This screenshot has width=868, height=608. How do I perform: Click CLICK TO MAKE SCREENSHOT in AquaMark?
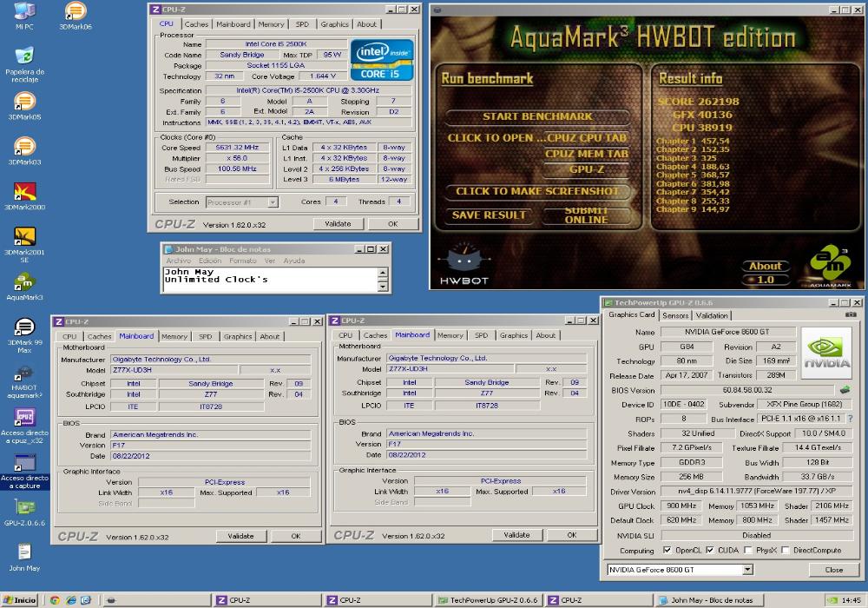click(537, 191)
